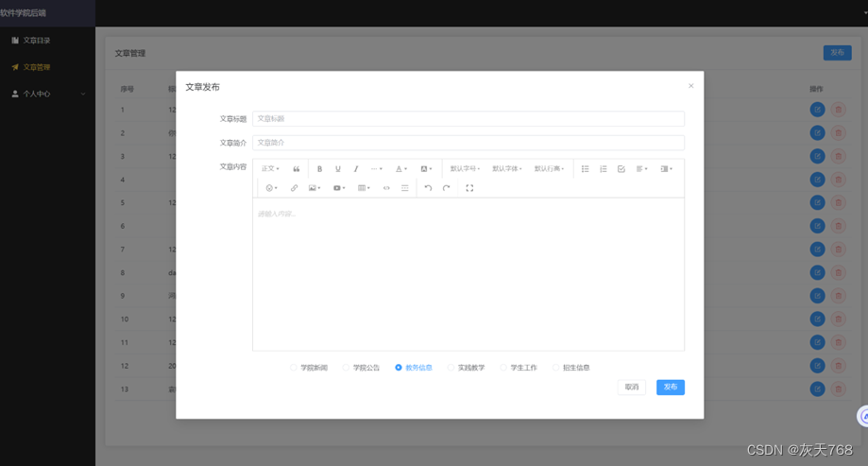
Task: Toggle italic formatting
Action: (x=356, y=169)
